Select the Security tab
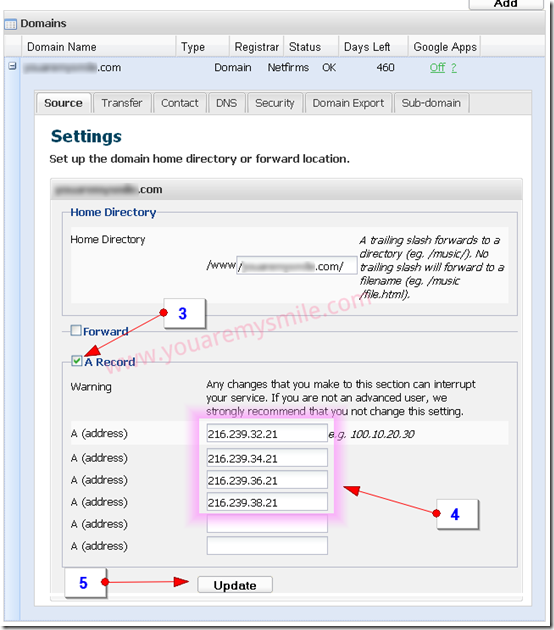This screenshot has height=630, width=554. point(275,103)
